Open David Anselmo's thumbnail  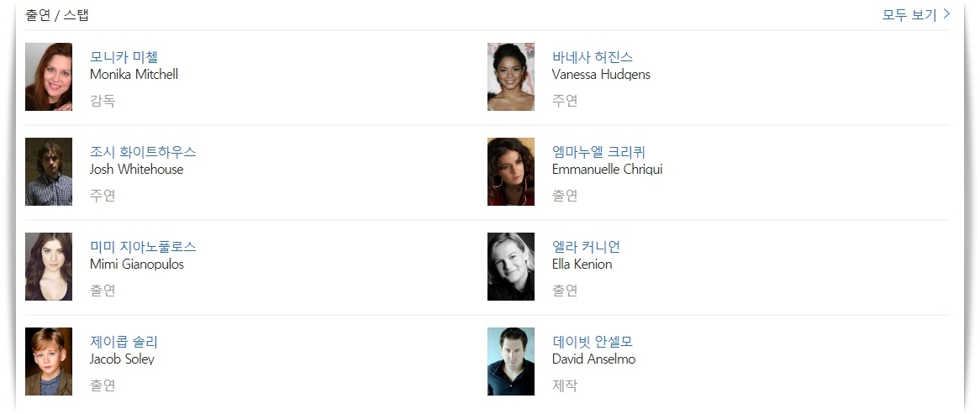(511, 362)
